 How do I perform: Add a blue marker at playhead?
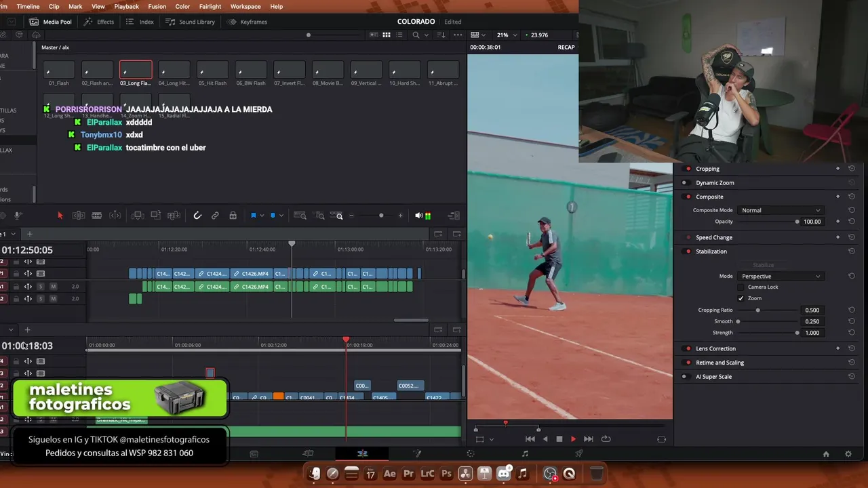(x=273, y=216)
